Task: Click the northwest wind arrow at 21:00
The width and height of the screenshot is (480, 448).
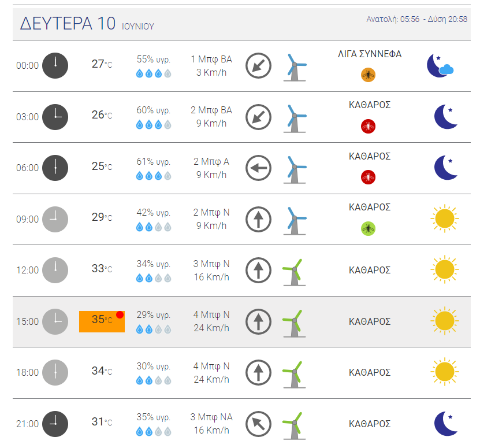Action: tap(258, 424)
